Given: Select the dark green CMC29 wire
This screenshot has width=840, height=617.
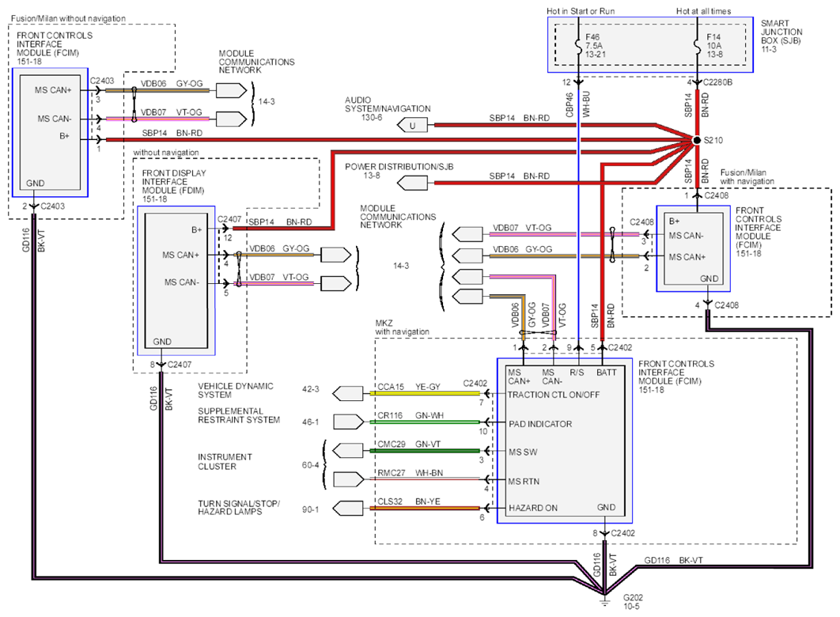Looking at the screenshot, I should point(425,451).
